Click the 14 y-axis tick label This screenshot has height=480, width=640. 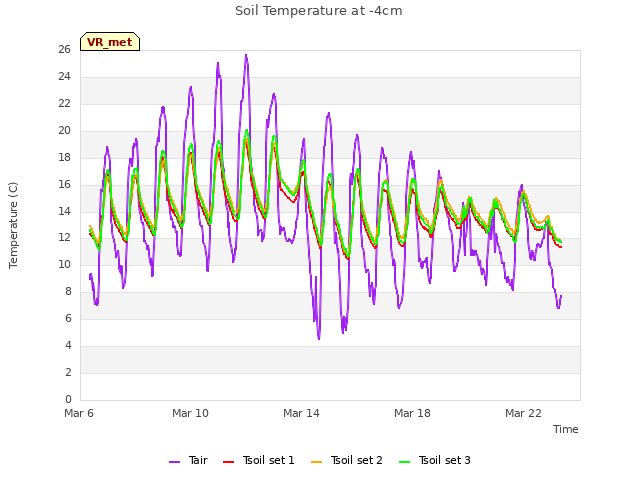(64, 211)
